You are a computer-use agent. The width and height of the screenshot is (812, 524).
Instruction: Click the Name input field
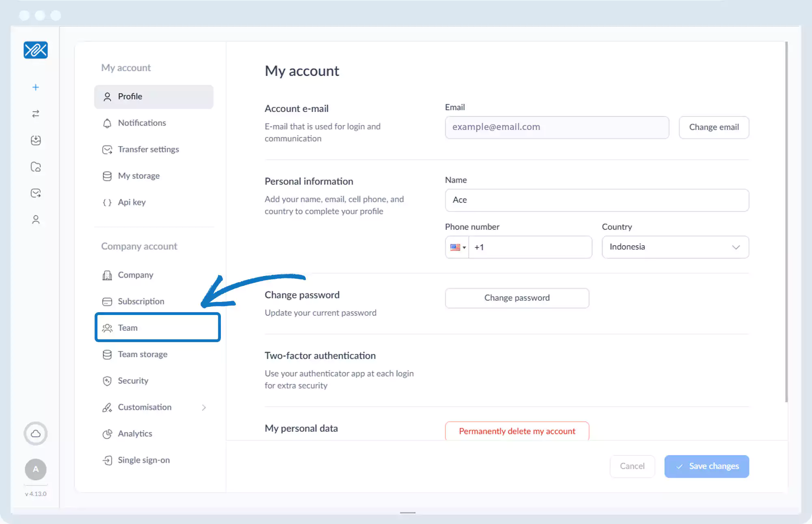click(597, 200)
